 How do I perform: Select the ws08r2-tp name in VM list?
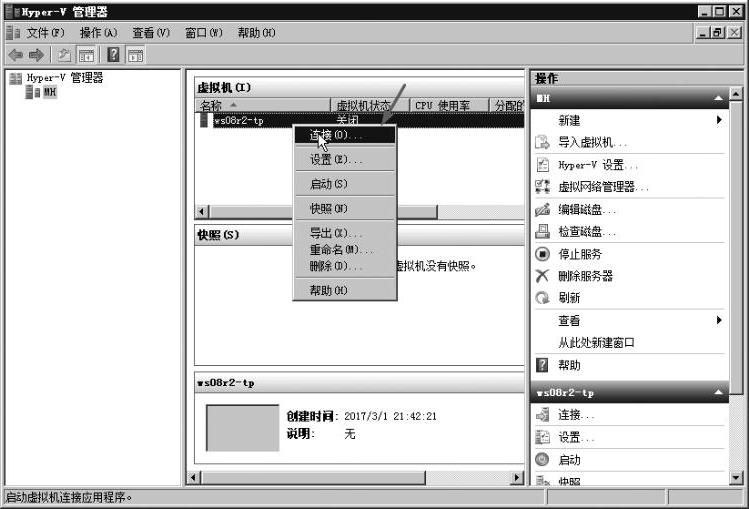pyautogui.click(x=239, y=120)
